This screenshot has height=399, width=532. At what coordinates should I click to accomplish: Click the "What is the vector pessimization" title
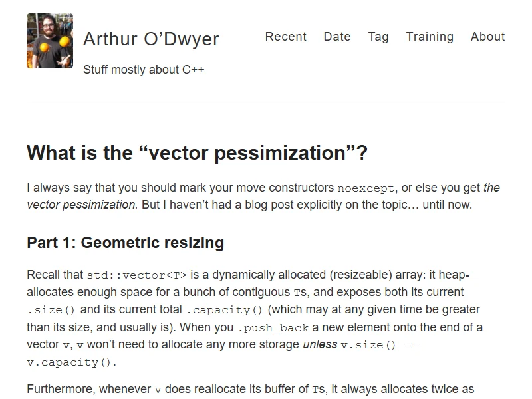pos(197,153)
